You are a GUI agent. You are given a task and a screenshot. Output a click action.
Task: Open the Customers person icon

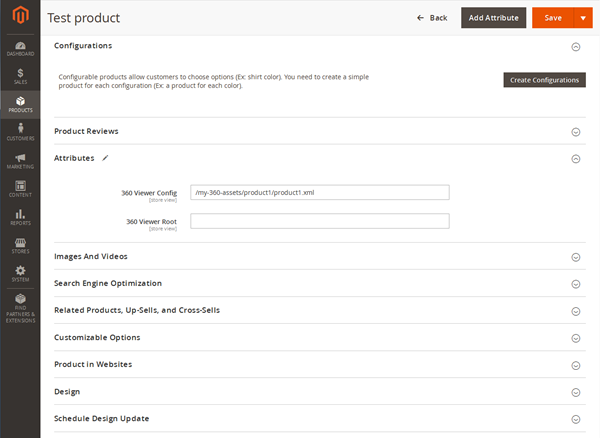[20, 131]
